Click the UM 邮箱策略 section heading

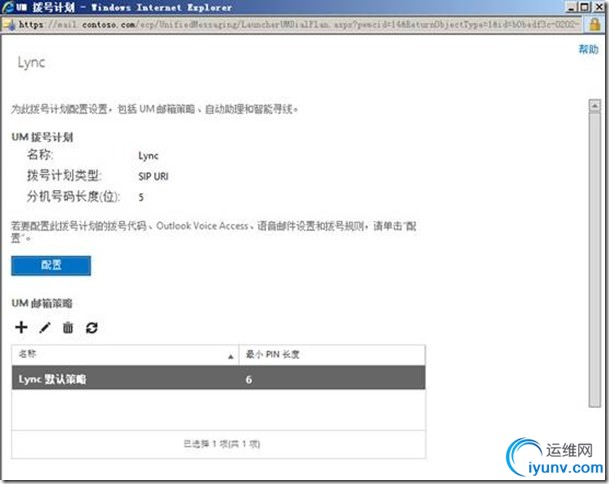click(42, 303)
